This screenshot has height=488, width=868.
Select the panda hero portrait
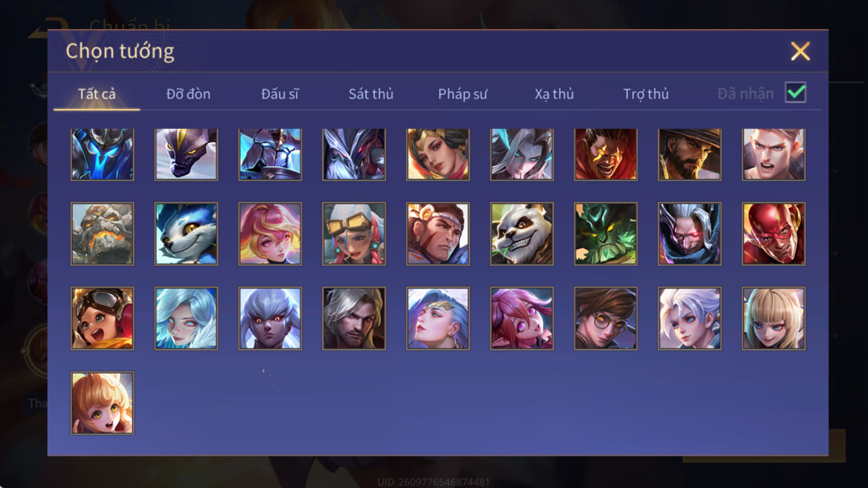tap(522, 234)
